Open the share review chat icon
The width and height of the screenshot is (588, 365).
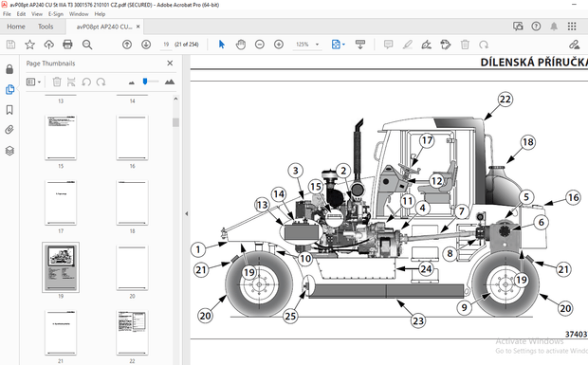518,27
